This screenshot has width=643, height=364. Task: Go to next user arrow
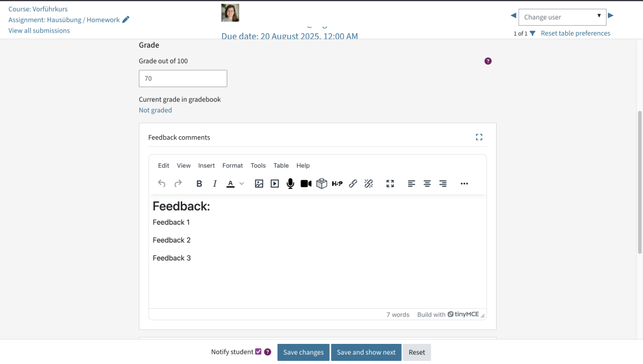click(610, 16)
